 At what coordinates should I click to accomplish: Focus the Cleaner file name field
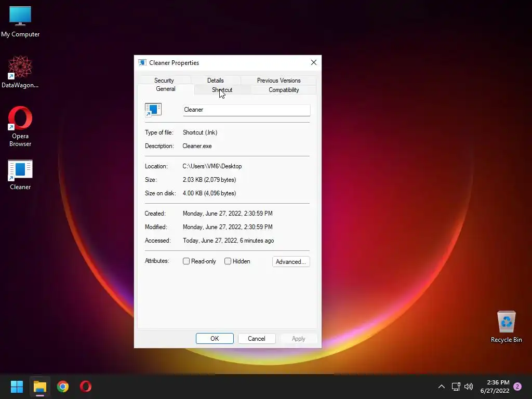246,110
